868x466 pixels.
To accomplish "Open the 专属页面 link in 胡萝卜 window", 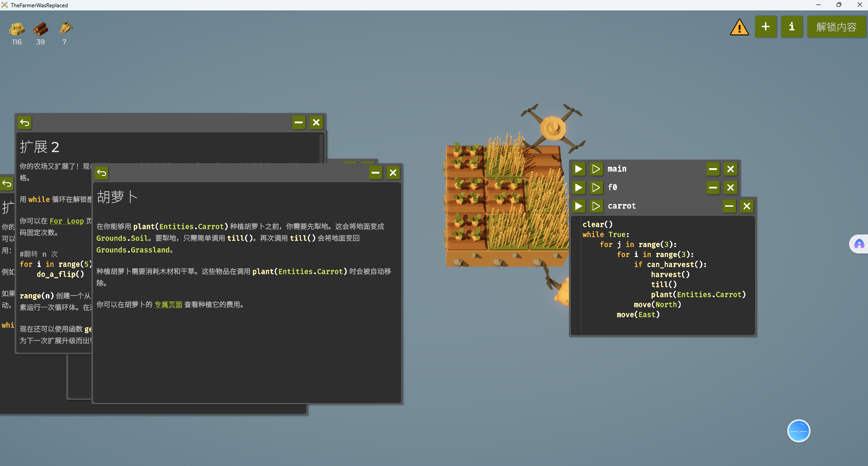I will (168, 305).
